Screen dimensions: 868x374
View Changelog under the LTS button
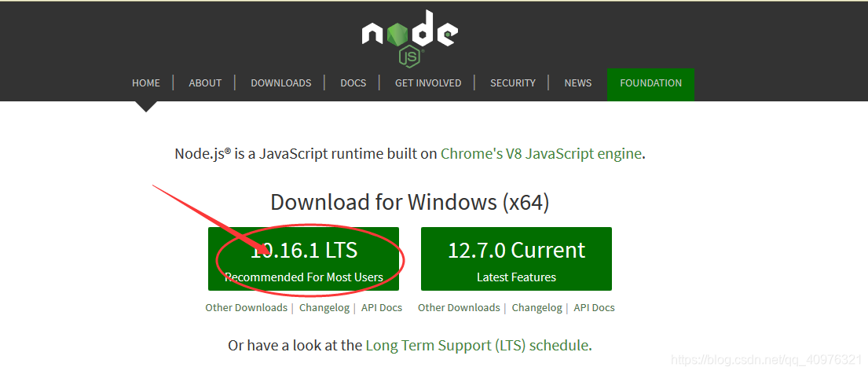pos(324,307)
